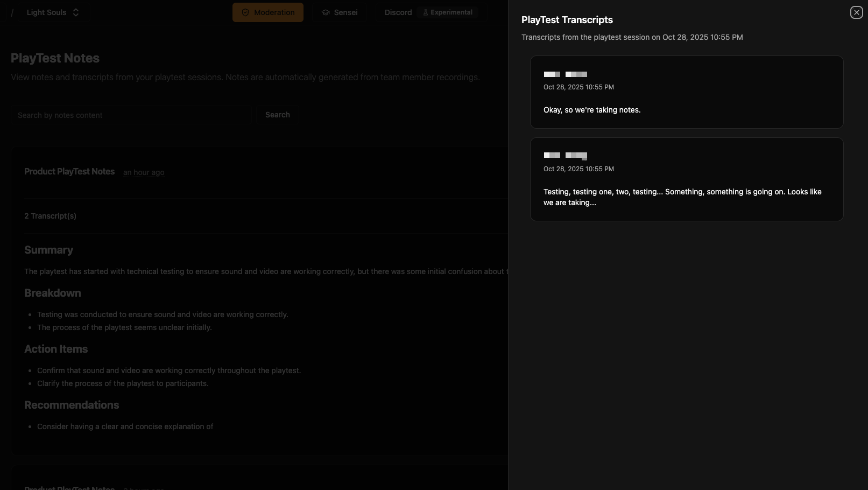
Task: Click the flask icon in Experimental badge
Action: click(x=425, y=12)
